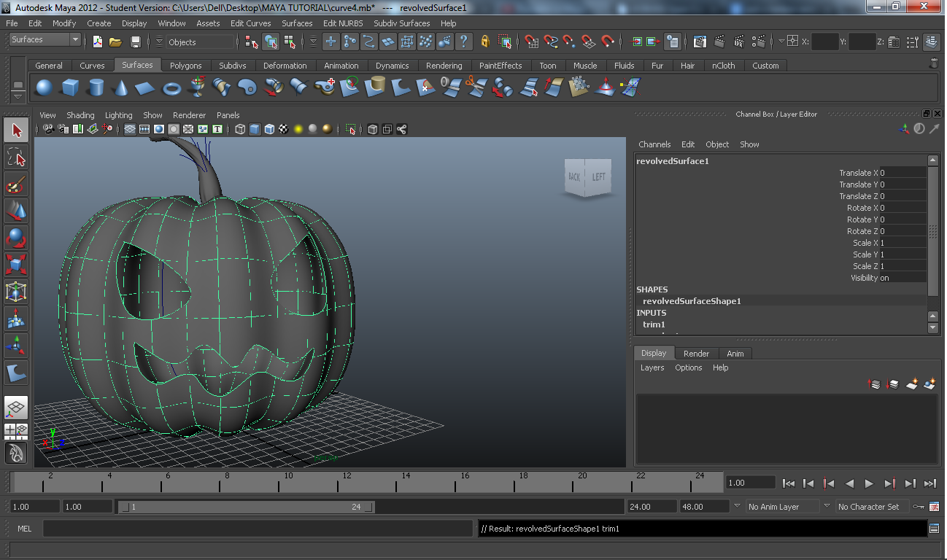The width and height of the screenshot is (947, 560).
Task: Create a NURBS plane from the shelf
Action: click(146, 88)
